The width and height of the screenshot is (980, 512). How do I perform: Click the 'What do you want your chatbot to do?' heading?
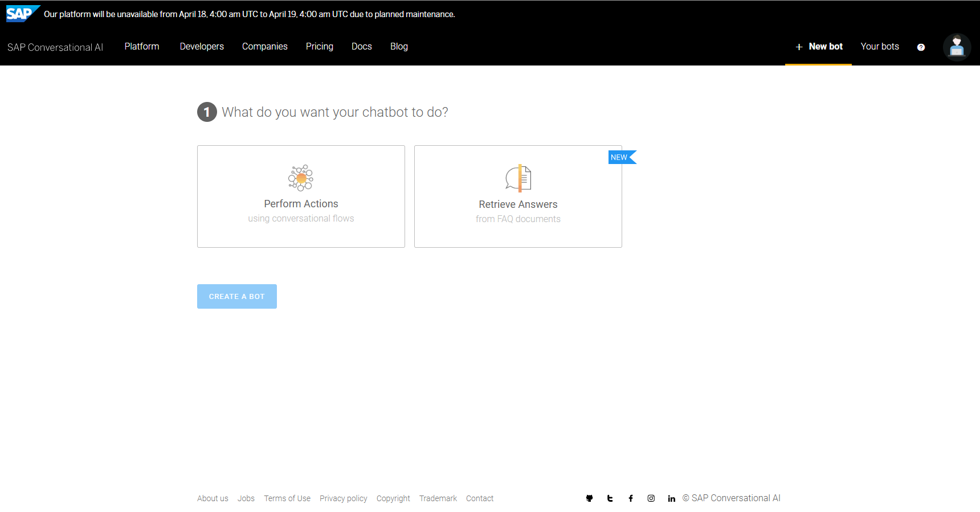(x=335, y=112)
